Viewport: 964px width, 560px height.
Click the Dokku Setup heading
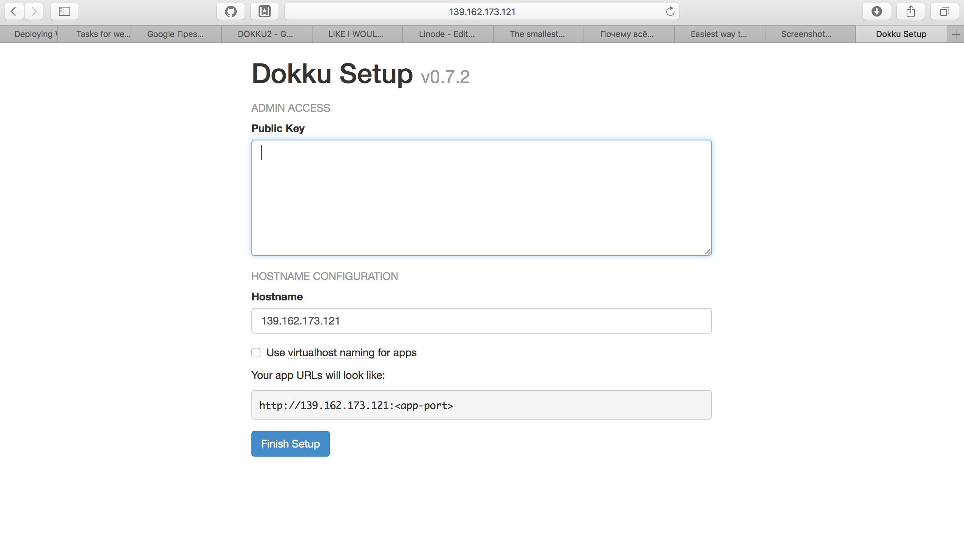click(x=332, y=74)
